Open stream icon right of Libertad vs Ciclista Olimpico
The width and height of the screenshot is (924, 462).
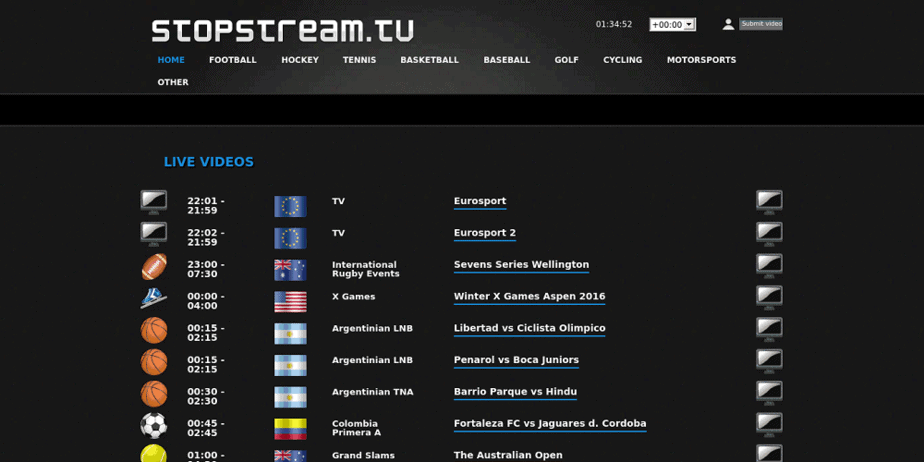tap(770, 329)
